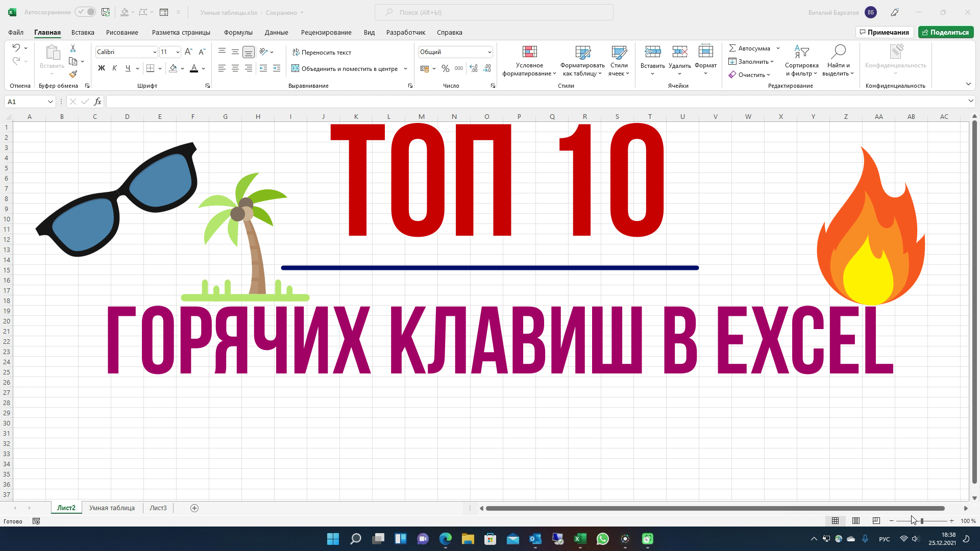Click the Поделиться button
The width and height of the screenshot is (980, 551).
(946, 32)
